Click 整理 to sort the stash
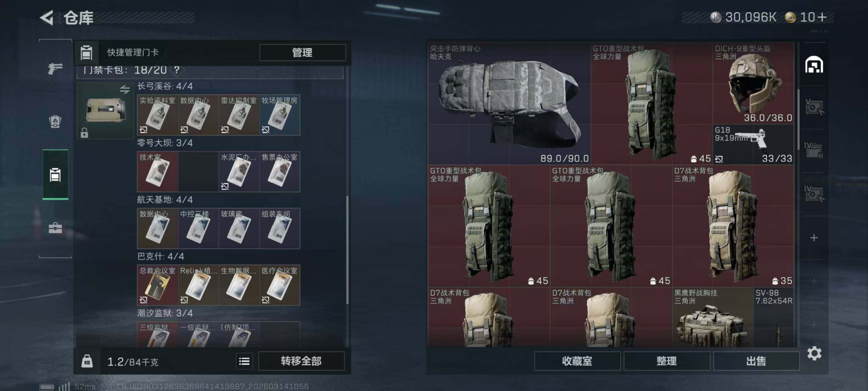Image resolution: width=868 pixels, height=391 pixels. [x=667, y=361]
